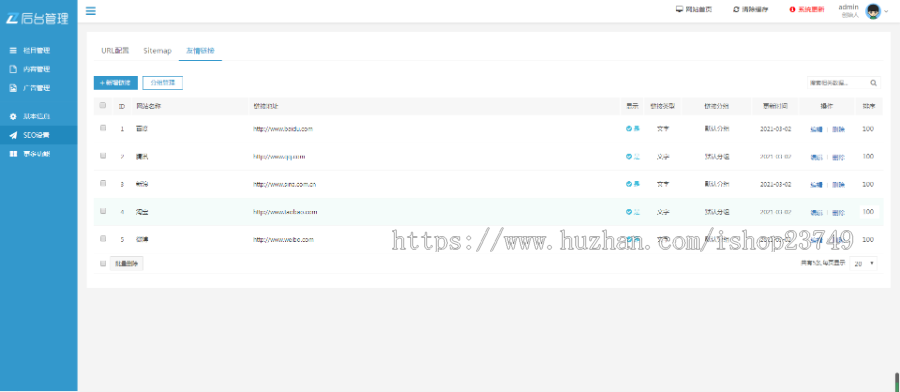This screenshot has height=392, width=900.
Task: Click the URL http://www.taobao.com
Action: pyautogui.click(x=285, y=212)
